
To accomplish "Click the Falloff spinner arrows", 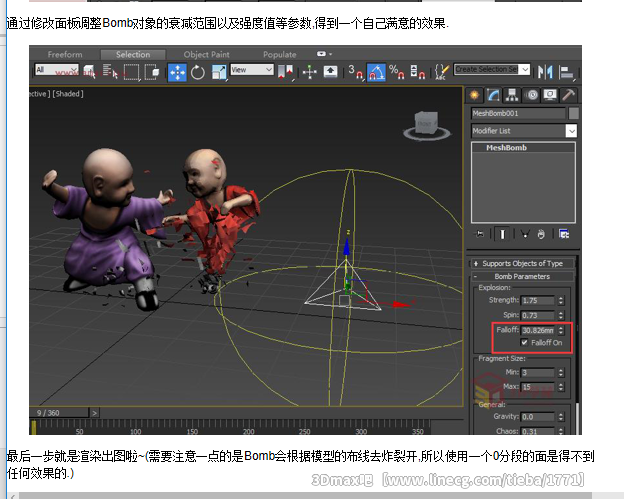I will pos(561,330).
